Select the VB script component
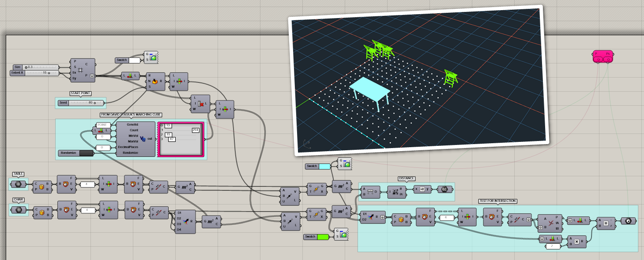Screen dimensions: 644x260 (136, 139)
